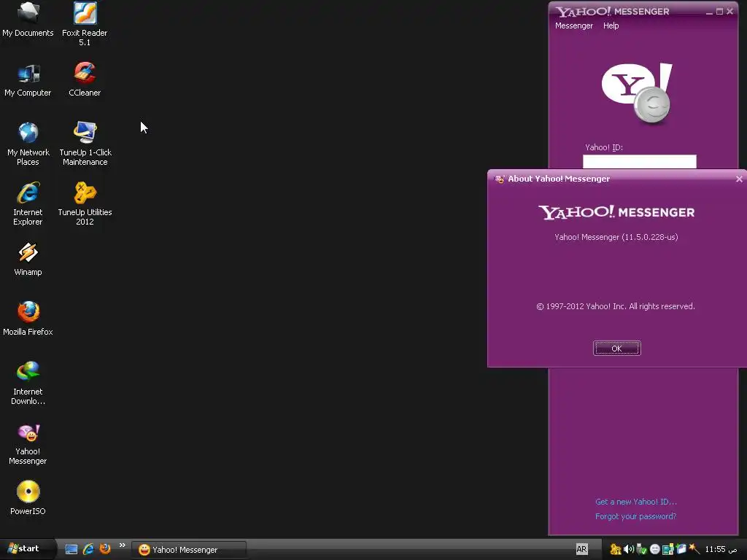Image resolution: width=747 pixels, height=560 pixels.
Task: Launch Firefox from quick launch bar
Action: (105, 548)
